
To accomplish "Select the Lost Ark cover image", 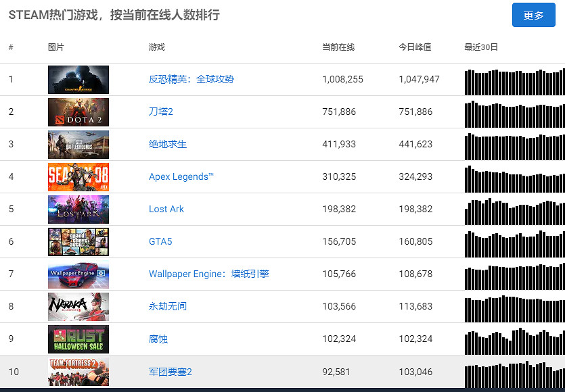I will coord(78,209).
